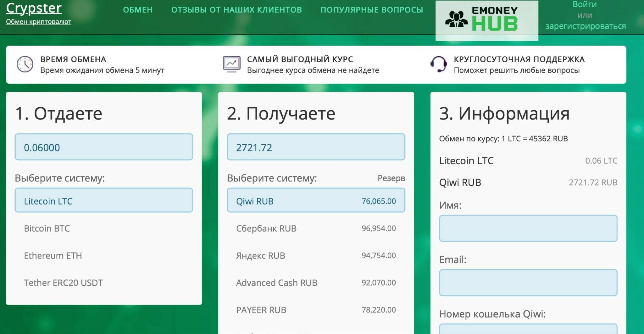Focus the give amount field showing 0.06000
644x334 pixels.
[104, 147]
